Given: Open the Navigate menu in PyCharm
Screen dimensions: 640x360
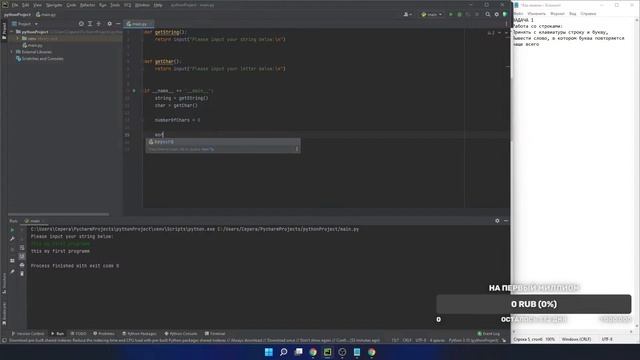Looking at the screenshot, I should point(54,5).
